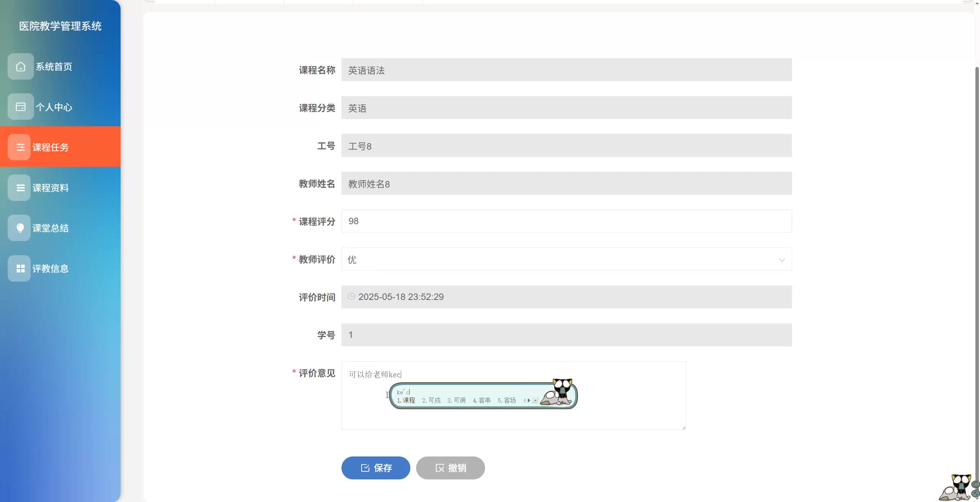Click the clock icon in 评价时间 field
Viewport: 980px width, 502px height.
click(x=351, y=297)
